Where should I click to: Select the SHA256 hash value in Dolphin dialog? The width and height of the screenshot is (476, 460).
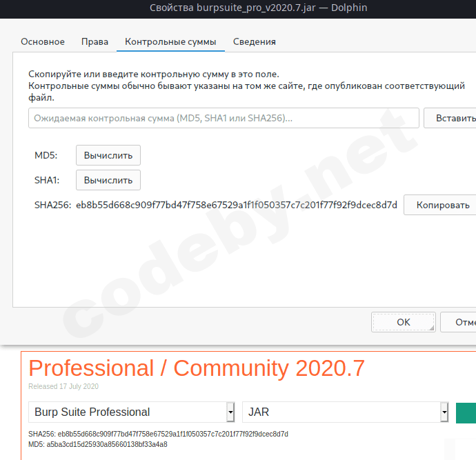pyautogui.click(x=237, y=205)
